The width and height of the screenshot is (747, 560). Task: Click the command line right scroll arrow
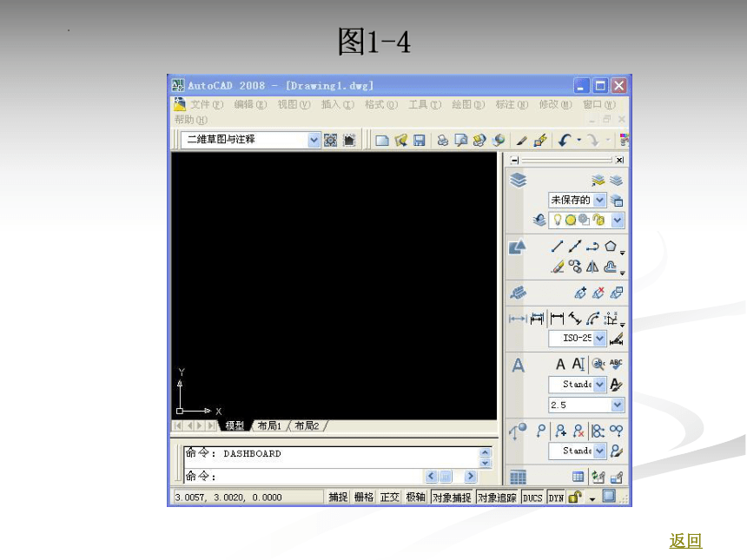pos(470,476)
